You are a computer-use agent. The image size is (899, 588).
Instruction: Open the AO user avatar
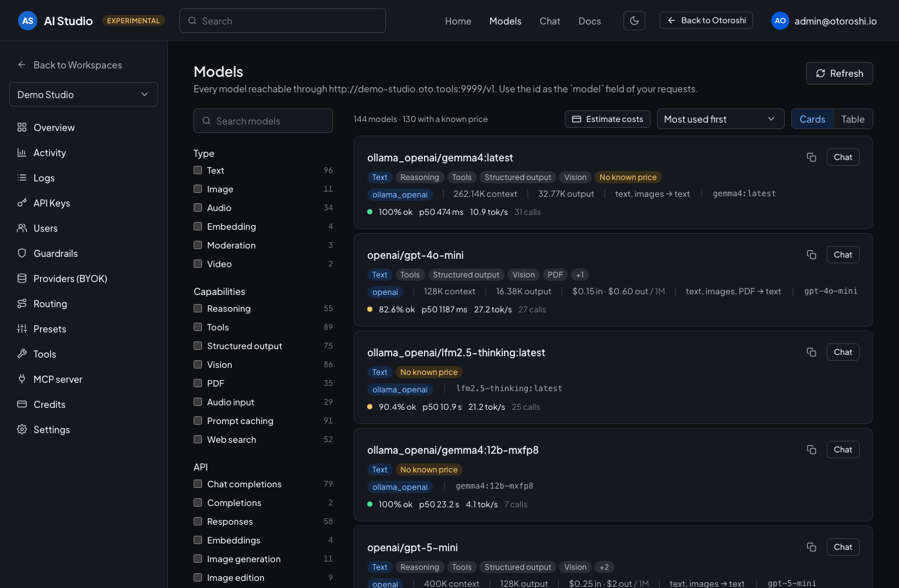pyautogui.click(x=780, y=21)
